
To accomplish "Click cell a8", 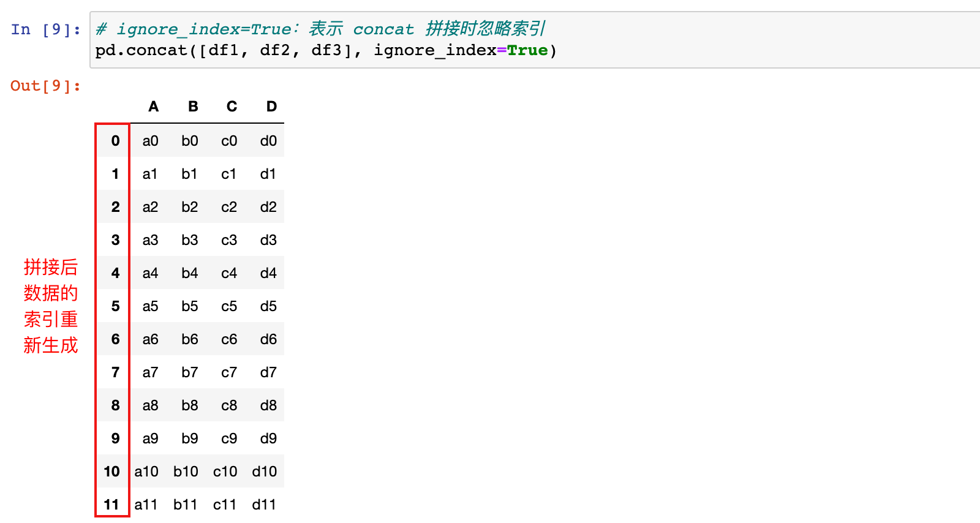I will [x=150, y=405].
